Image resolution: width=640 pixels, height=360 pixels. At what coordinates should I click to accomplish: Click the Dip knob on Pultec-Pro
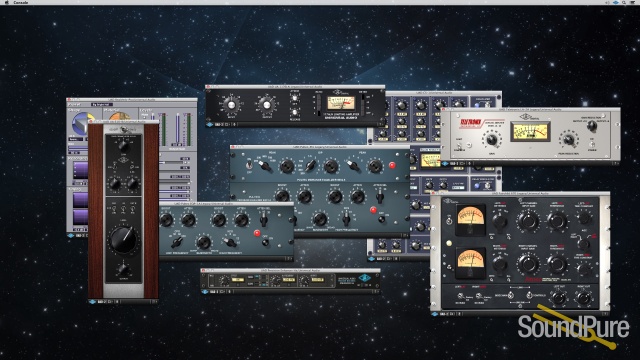[330, 166]
